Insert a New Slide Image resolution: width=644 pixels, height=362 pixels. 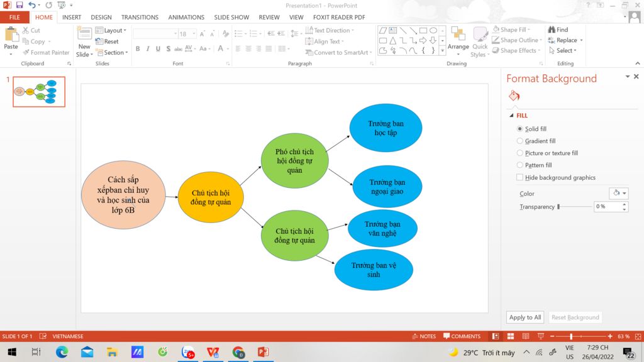click(x=84, y=42)
